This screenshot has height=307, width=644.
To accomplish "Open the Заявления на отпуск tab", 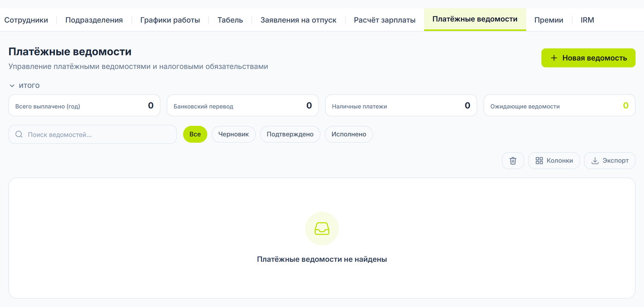I will click(x=298, y=20).
